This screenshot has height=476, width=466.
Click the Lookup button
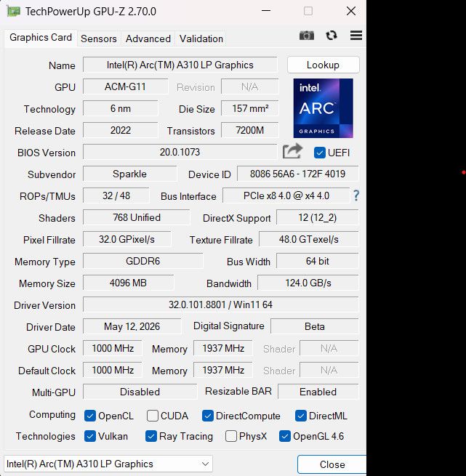click(x=324, y=65)
